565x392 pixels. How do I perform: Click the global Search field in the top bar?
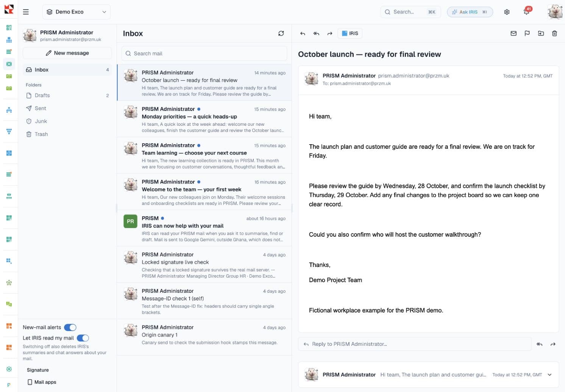(x=410, y=12)
